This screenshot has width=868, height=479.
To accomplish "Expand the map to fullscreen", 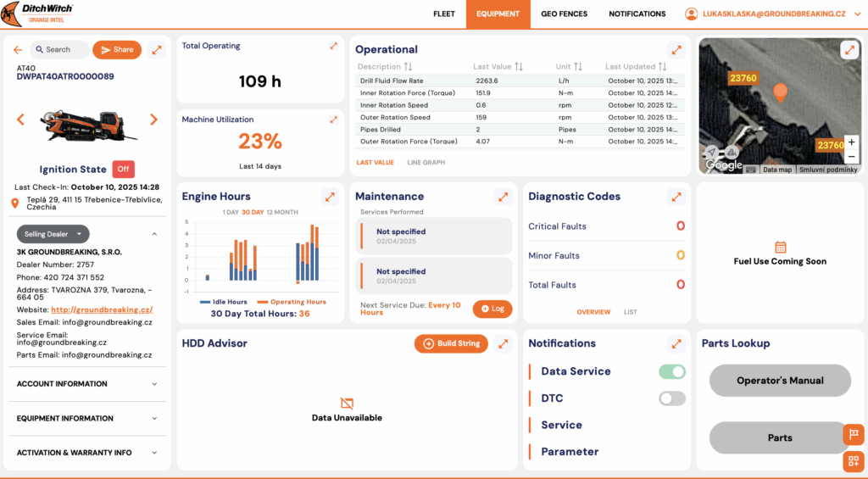I will 849,50.
